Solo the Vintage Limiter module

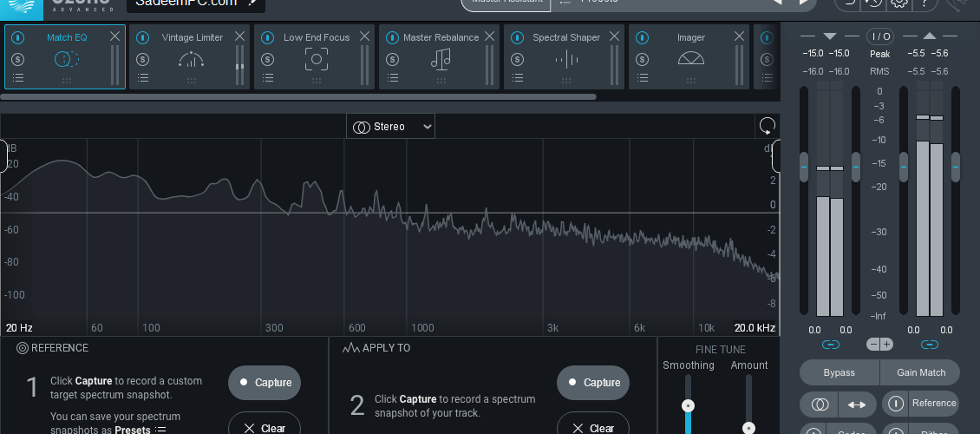pos(142,59)
